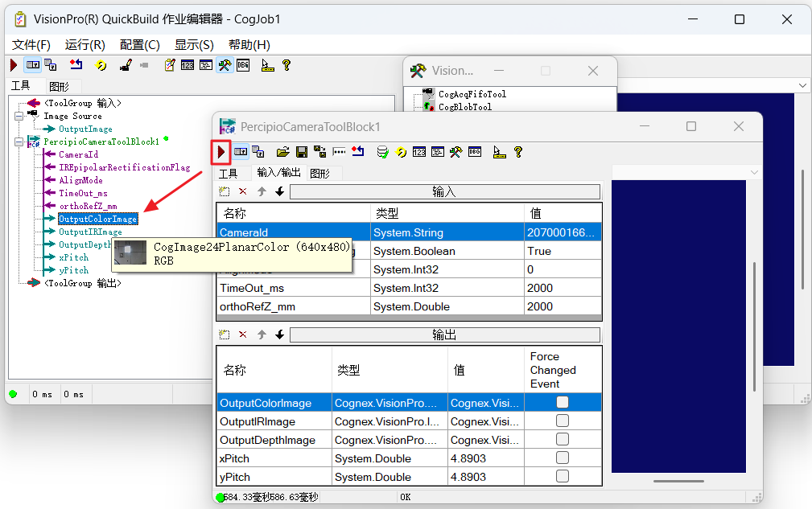Viewport: 812px width, 509px height.
Task: Select OutputIRImage terminal in the tree
Action: (x=91, y=232)
